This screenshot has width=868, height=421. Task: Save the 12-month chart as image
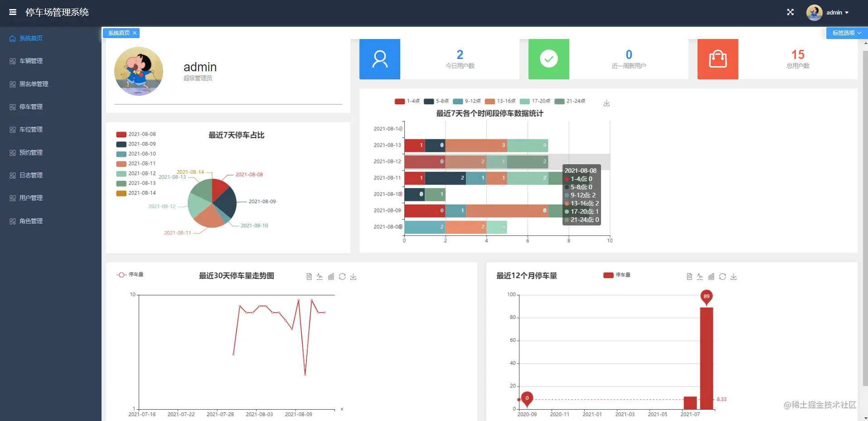click(x=733, y=276)
